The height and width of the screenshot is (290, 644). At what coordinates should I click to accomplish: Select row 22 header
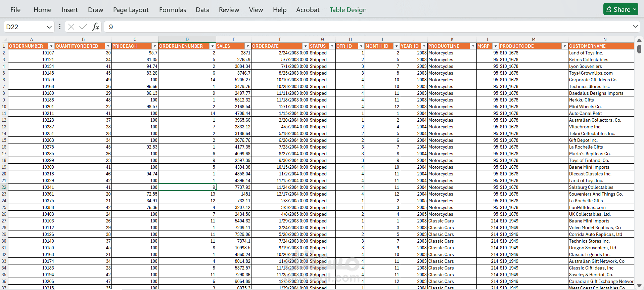click(x=4, y=187)
